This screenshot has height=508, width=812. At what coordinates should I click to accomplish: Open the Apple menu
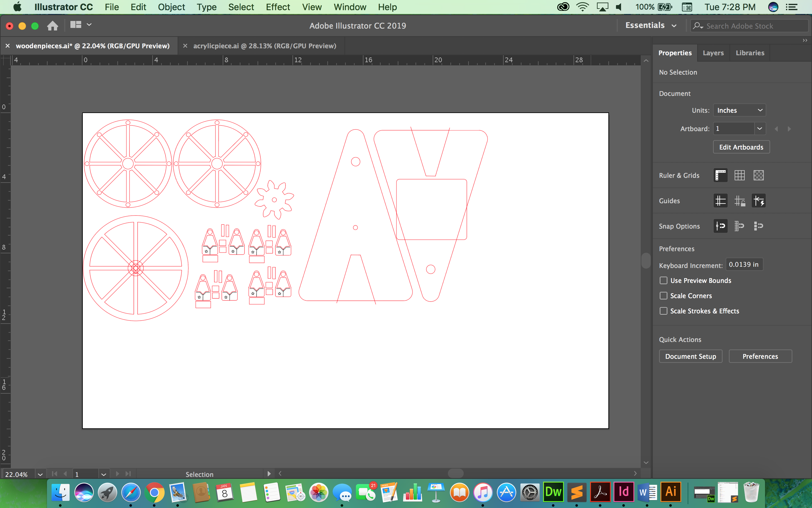click(17, 7)
